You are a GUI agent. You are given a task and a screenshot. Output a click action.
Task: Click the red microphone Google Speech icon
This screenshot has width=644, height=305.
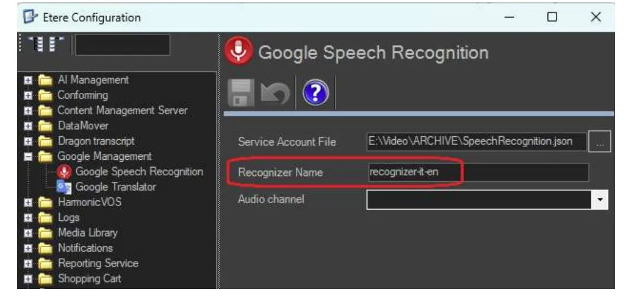(x=239, y=52)
